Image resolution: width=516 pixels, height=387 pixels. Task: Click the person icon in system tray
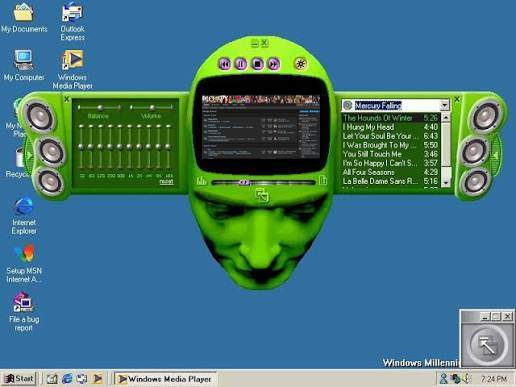pos(443,379)
